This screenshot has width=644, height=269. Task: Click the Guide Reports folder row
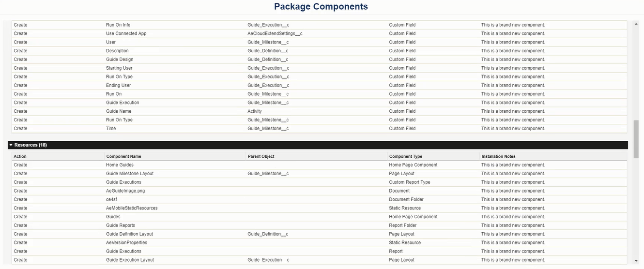pyautogui.click(x=320, y=225)
